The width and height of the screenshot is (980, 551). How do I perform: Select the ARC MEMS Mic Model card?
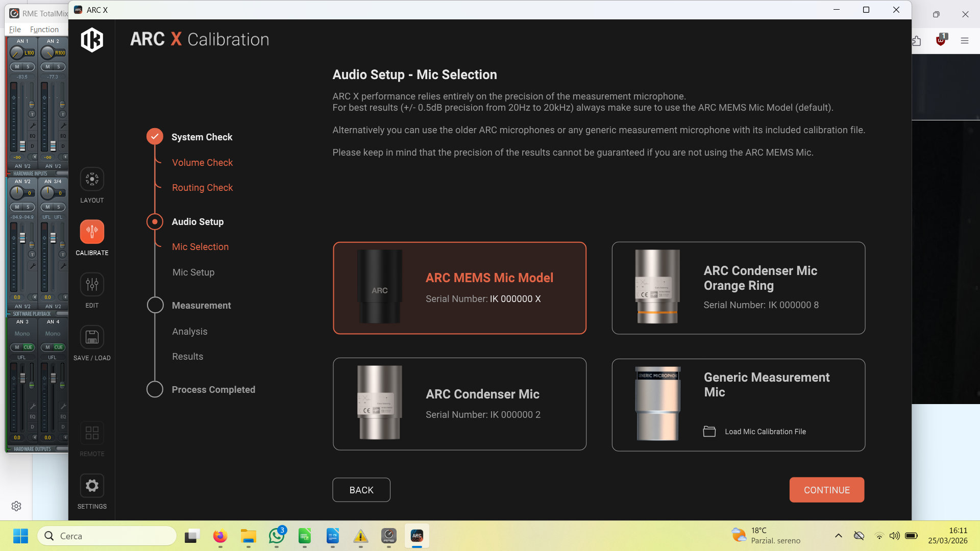coord(459,288)
